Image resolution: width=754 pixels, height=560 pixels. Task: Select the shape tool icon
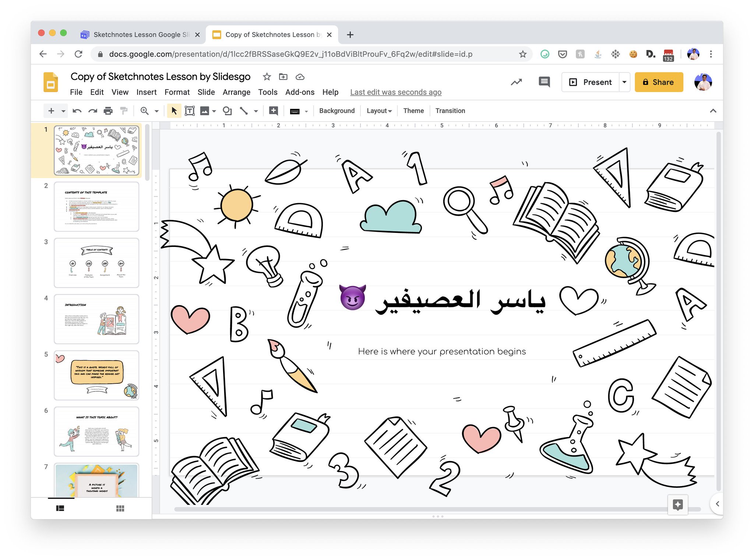click(227, 111)
